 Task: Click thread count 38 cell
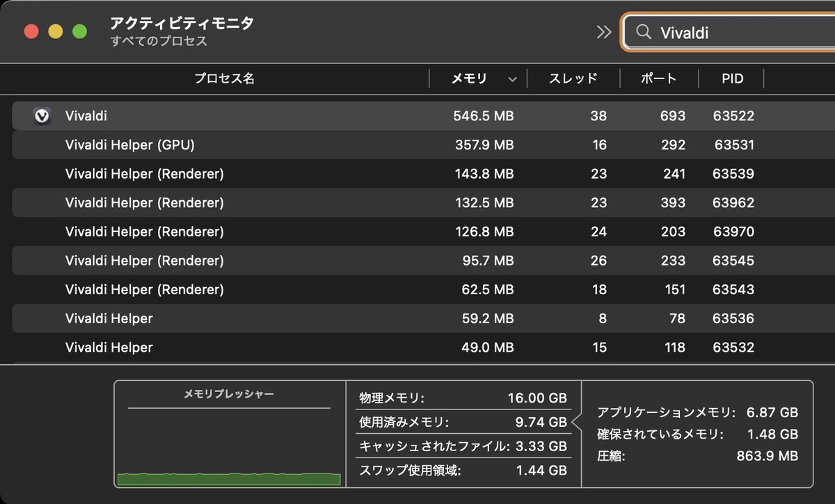click(598, 116)
